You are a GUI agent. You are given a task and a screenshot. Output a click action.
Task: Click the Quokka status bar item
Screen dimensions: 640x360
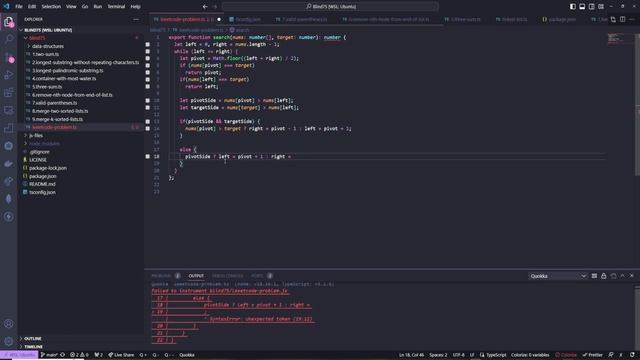pyautogui.click(x=187, y=355)
